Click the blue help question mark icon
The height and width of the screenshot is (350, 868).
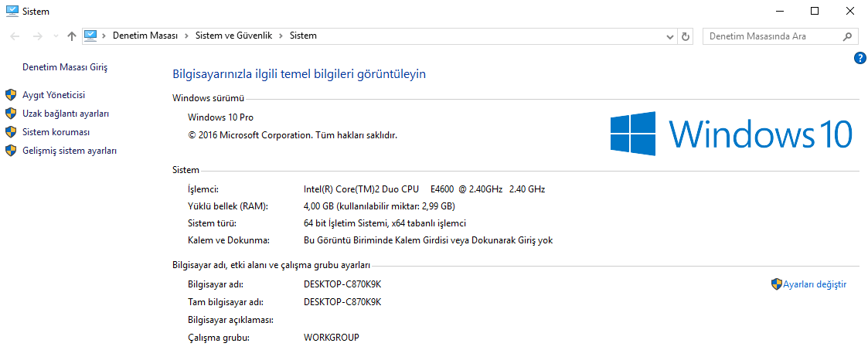click(859, 57)
